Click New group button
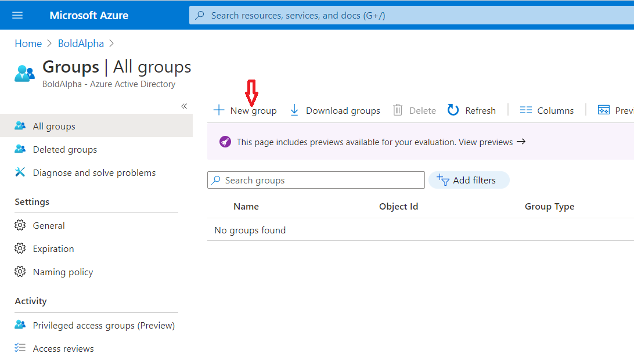Image resolution: width=634 pixels, height=364 pixels. 245,110
